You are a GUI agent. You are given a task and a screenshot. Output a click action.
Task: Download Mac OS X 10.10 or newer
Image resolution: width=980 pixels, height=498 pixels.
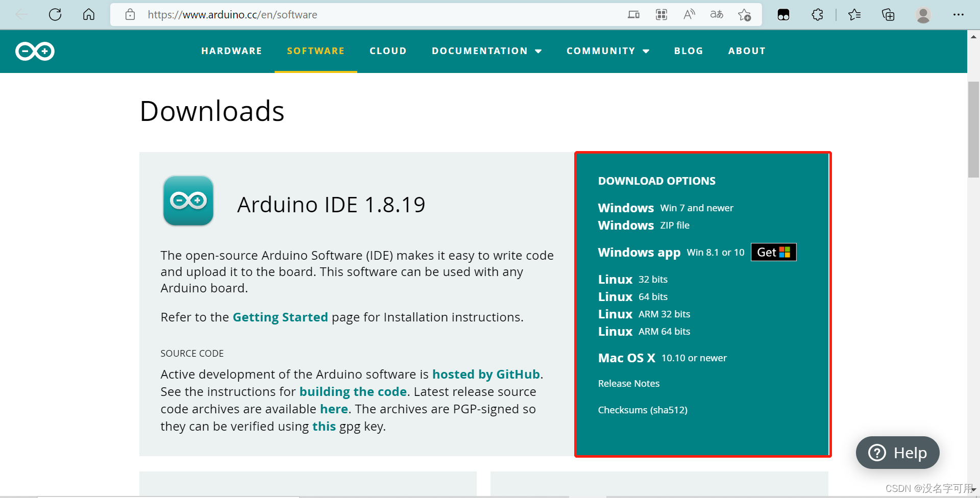point(663,358)
